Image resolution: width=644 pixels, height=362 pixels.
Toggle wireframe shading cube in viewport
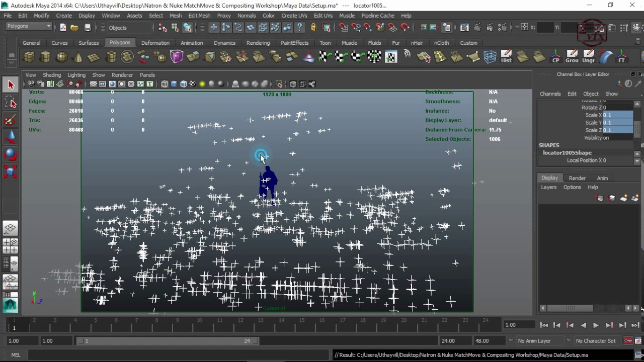tap(165, 84)
